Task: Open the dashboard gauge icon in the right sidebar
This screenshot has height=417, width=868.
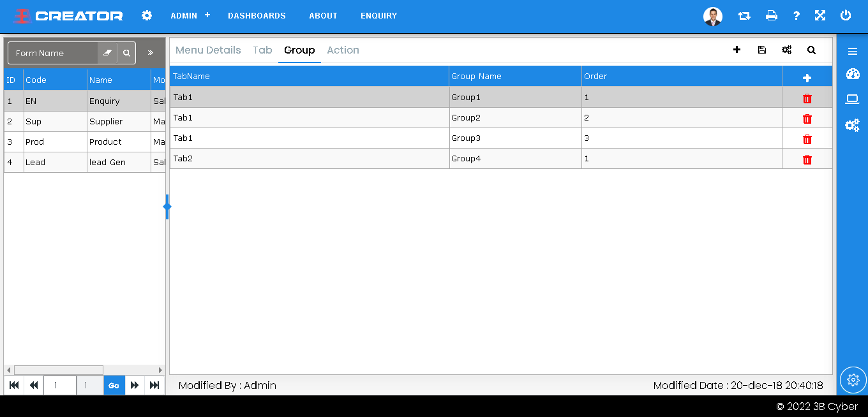Action: [x=852, y=74]
